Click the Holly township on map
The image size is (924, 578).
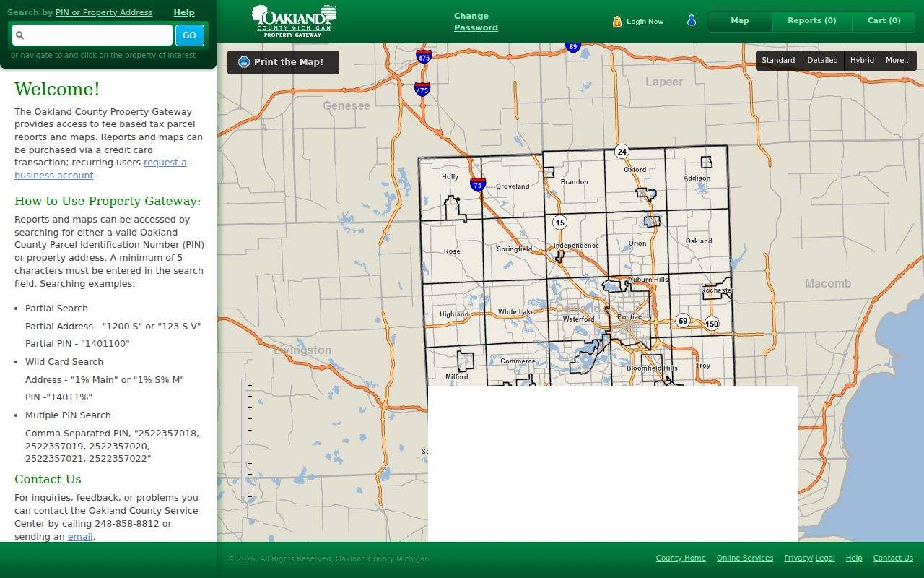(450, 177)
